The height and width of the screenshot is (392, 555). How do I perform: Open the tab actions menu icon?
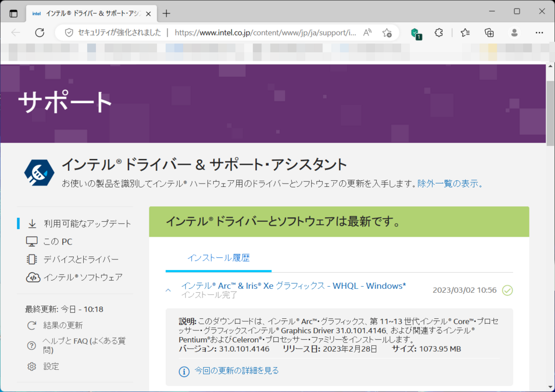13,14
